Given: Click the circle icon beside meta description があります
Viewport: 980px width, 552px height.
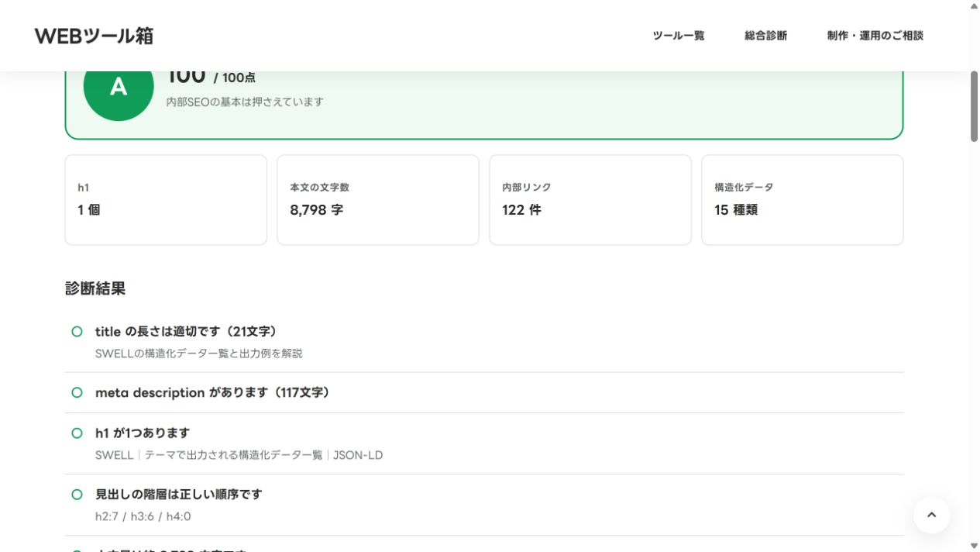Looking at the screenshot, I should pos(77,393).
